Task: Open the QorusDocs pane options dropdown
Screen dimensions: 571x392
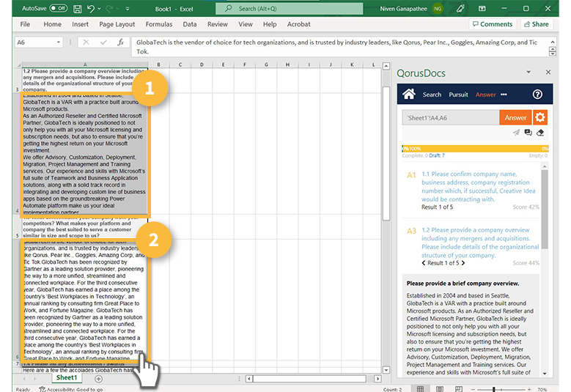Action: tap(528, 73)
